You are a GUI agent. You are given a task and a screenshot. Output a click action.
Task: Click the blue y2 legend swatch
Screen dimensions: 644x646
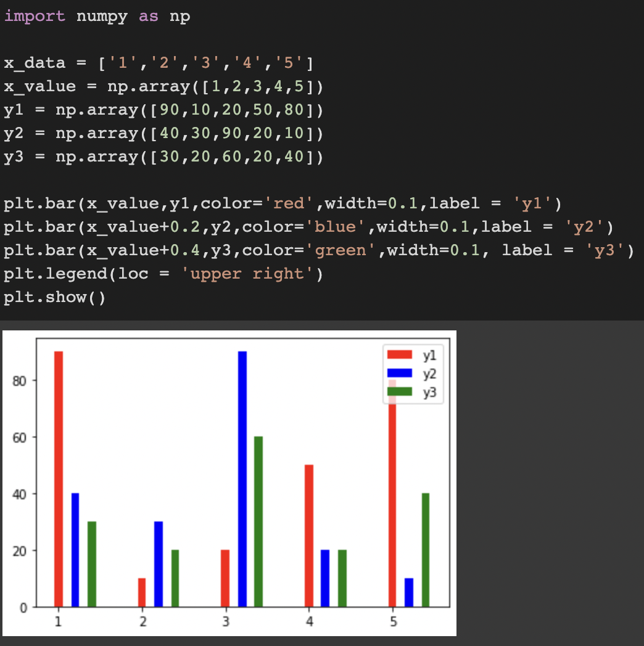coord(400,373)
